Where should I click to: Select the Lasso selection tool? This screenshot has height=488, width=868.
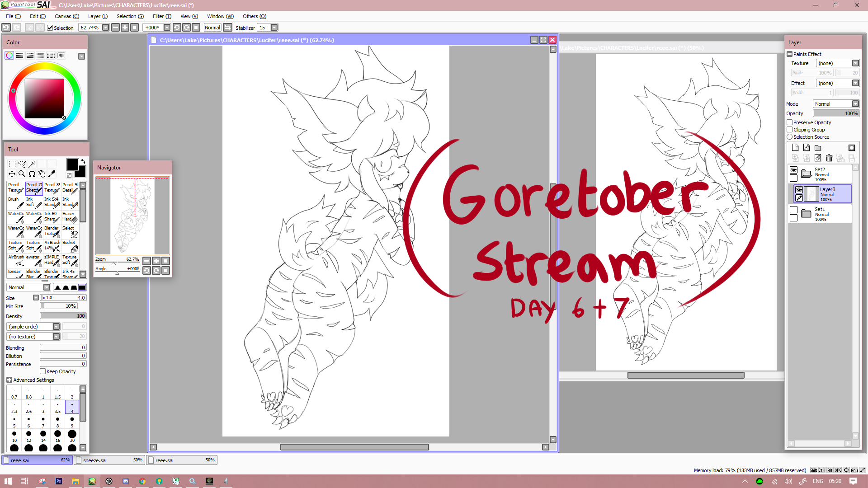click(x=22, y=164)
